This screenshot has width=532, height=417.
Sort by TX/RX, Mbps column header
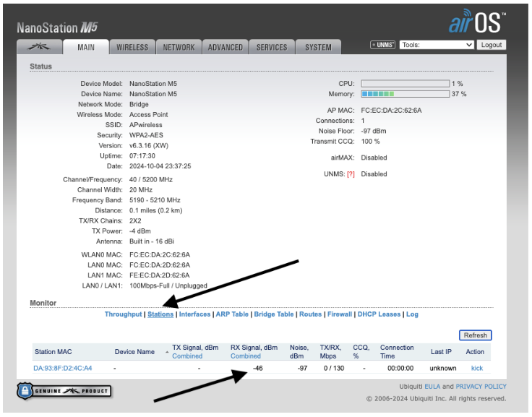[330, 352]
